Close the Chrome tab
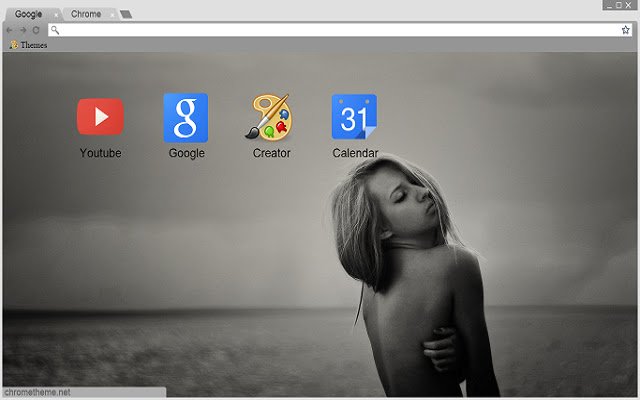 click(x=112, y=16)
